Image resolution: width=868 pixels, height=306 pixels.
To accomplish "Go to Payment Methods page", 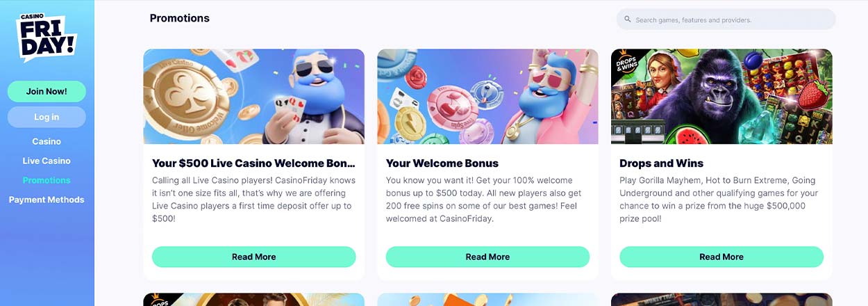I will (47, 200).
